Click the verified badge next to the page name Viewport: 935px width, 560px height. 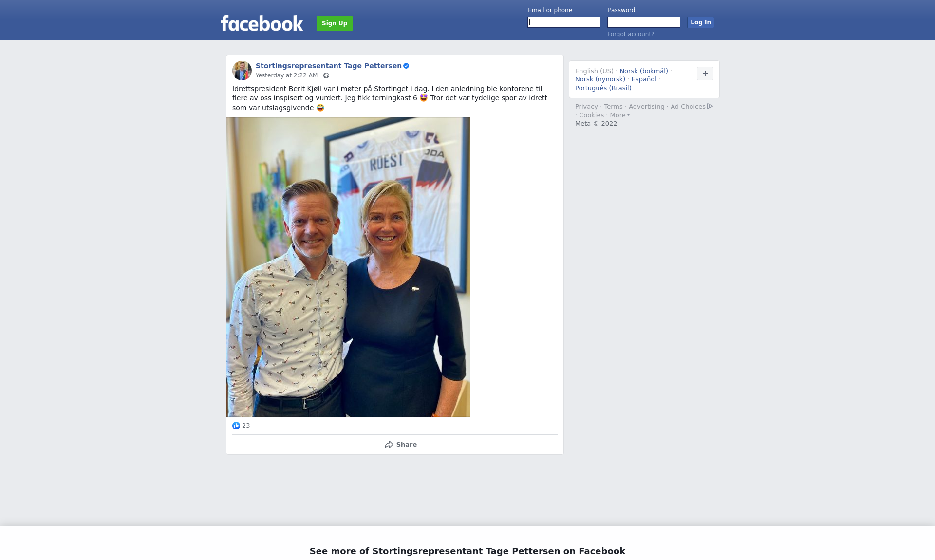click(406, 66)
